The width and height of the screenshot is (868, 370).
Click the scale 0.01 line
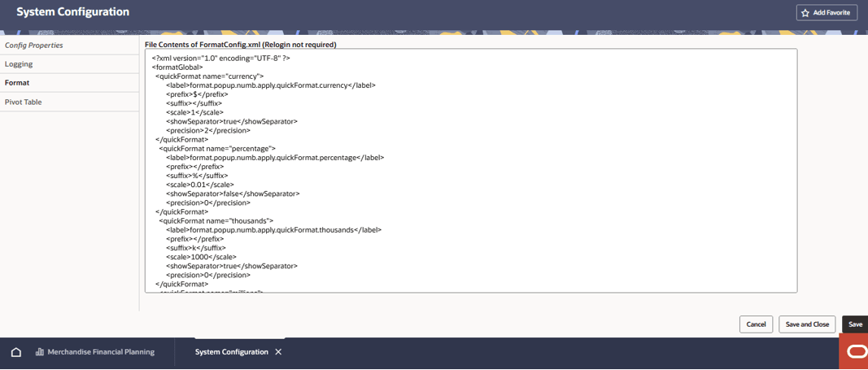pos(199,185)
